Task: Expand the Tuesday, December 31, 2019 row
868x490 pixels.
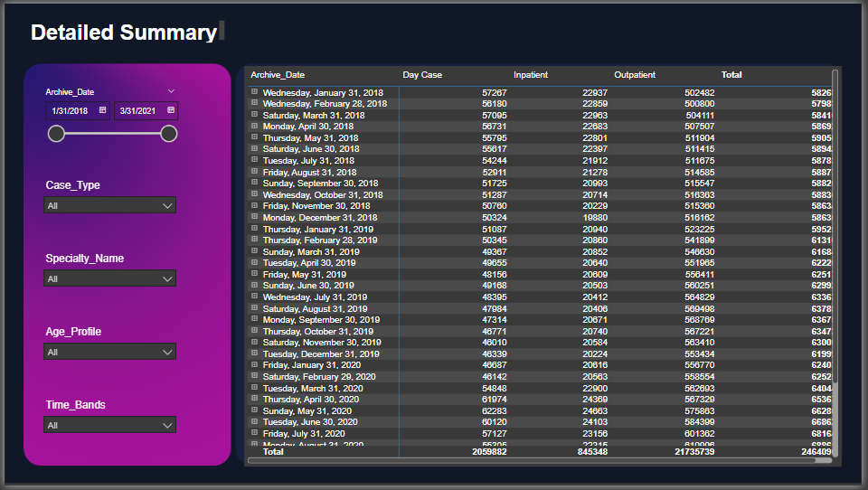Action: tap(255, 353)
